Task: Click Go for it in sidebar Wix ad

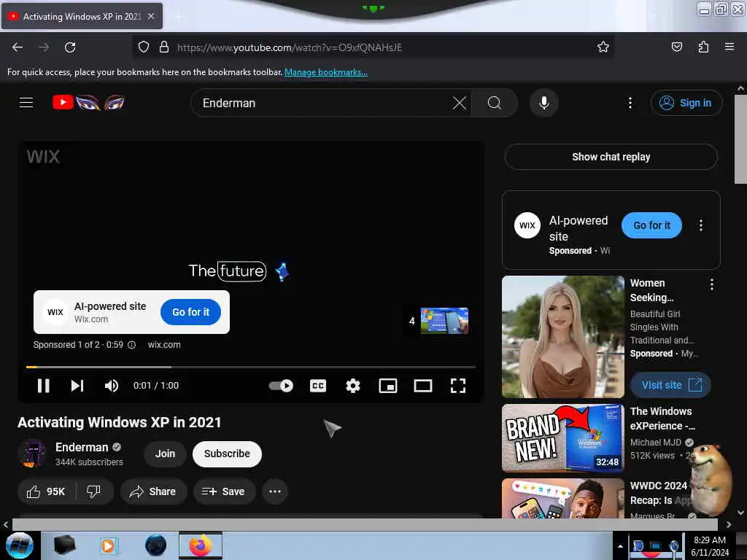Action: pos(651,225)
